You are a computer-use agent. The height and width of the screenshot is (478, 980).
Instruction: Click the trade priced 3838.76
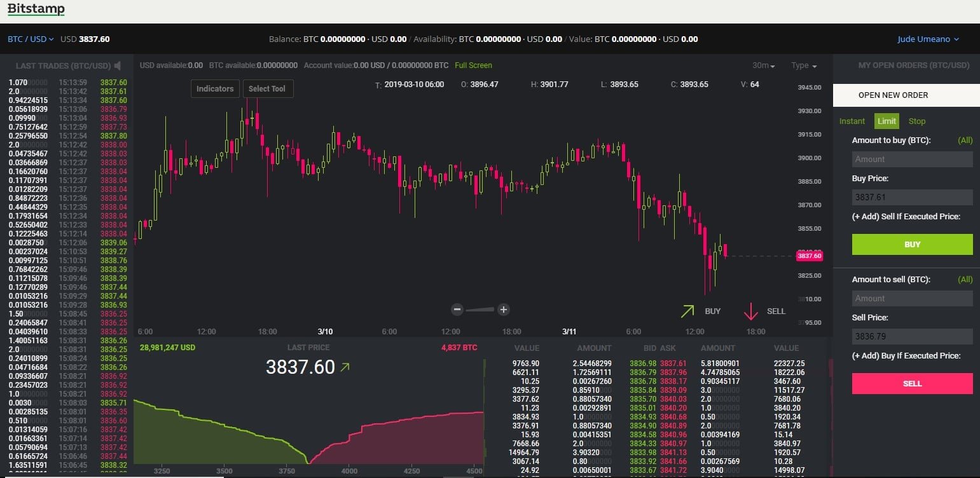coord(113,261)
